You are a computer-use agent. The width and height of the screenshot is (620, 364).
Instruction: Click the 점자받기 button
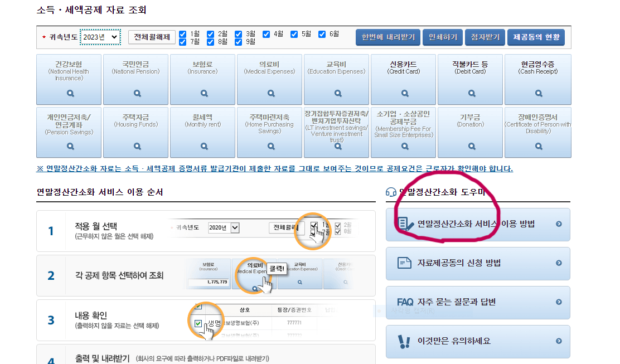point(485,37)
